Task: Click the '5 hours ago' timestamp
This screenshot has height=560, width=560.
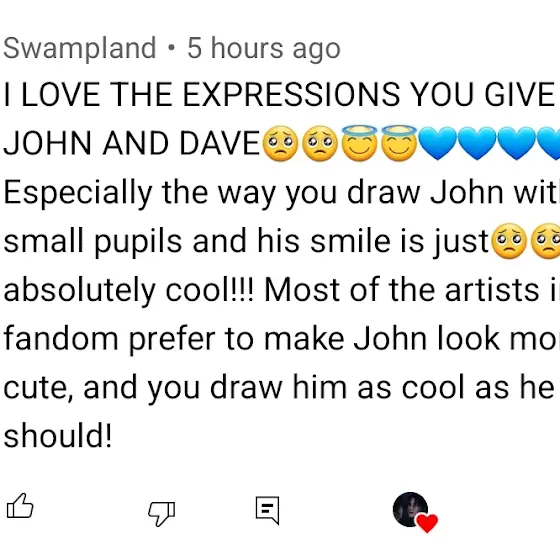Action: 264,48
